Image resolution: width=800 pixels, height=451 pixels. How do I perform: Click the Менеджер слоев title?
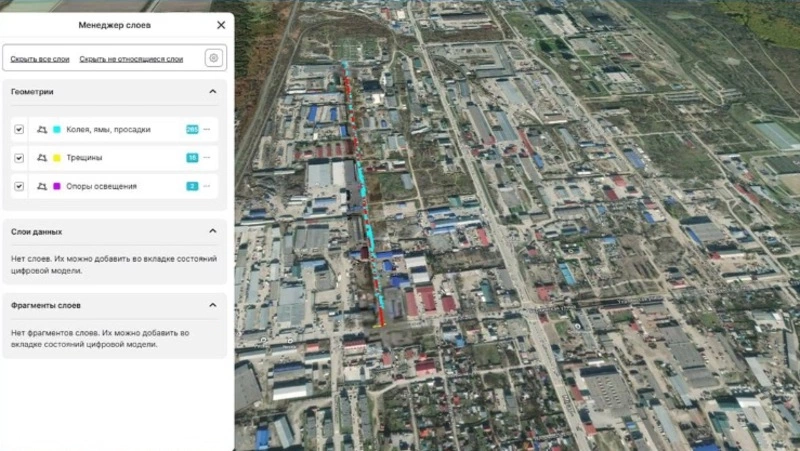click(x=114, y=25)
